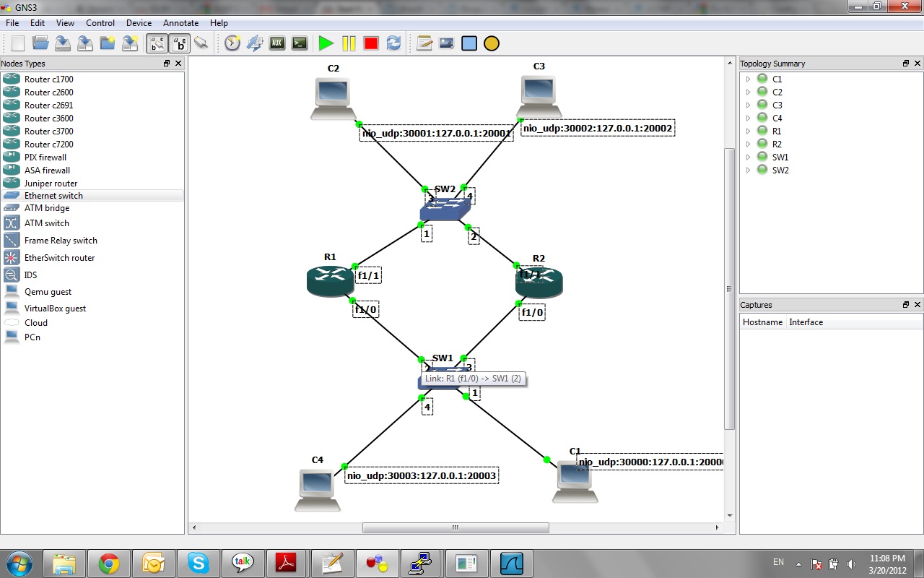Click computer C2 on the canvas
The height and width of the screenshot is (578, 924).
(334, 99)
